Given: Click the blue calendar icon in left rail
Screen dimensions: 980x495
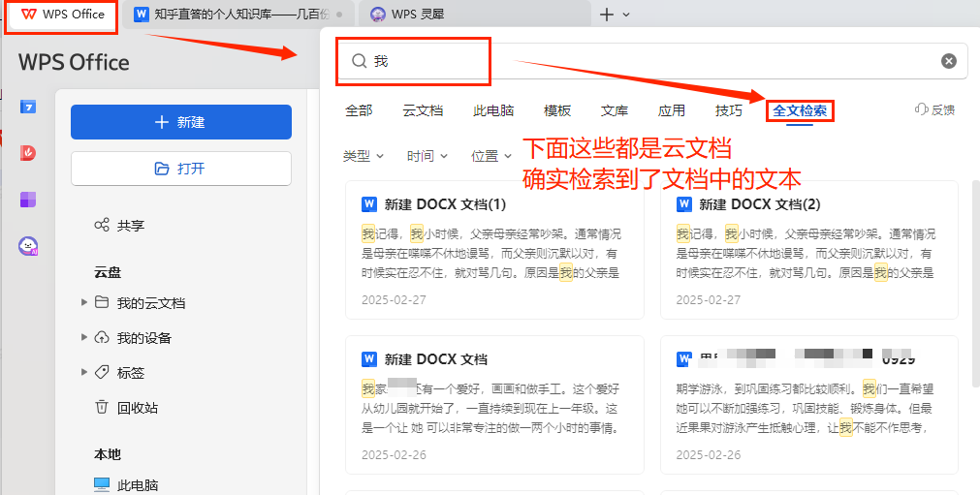Looking at the screenshot, I should click(27, 107).
